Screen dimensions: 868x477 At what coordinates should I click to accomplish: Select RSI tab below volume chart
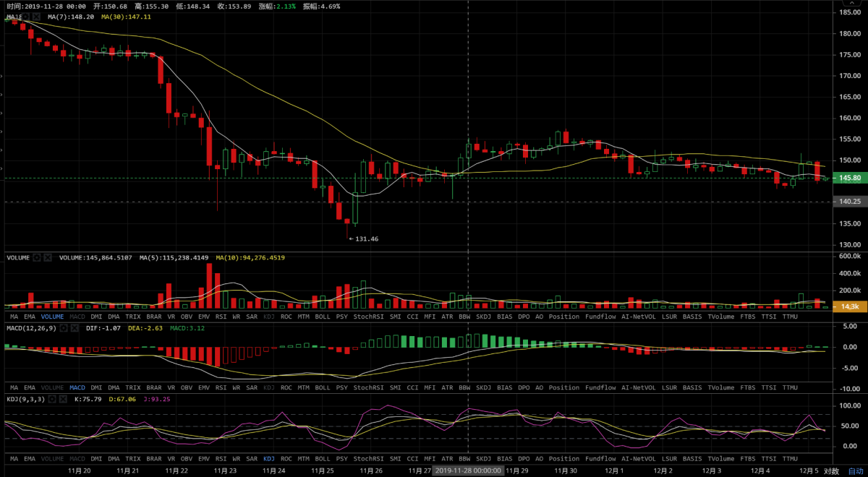tap(221, 317)
